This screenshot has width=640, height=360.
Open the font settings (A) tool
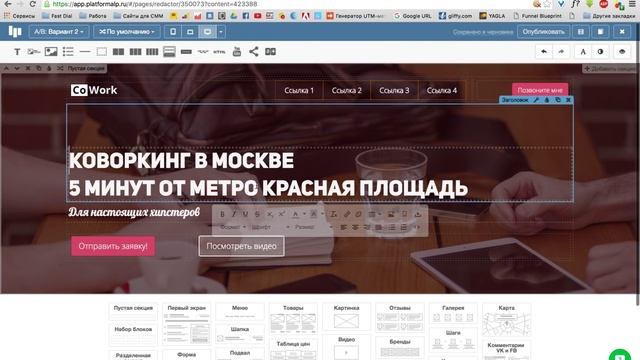pos(583,52)
